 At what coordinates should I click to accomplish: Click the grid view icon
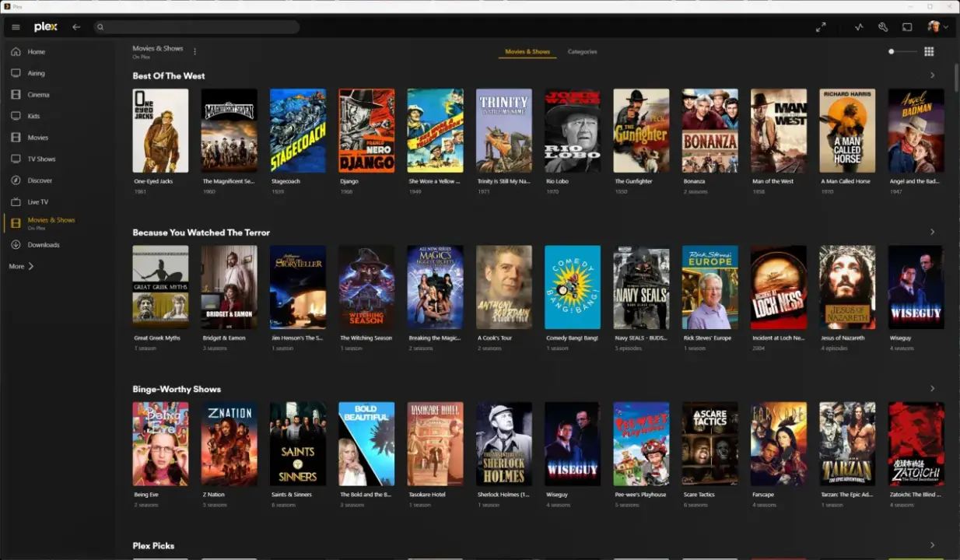point(929,52)
